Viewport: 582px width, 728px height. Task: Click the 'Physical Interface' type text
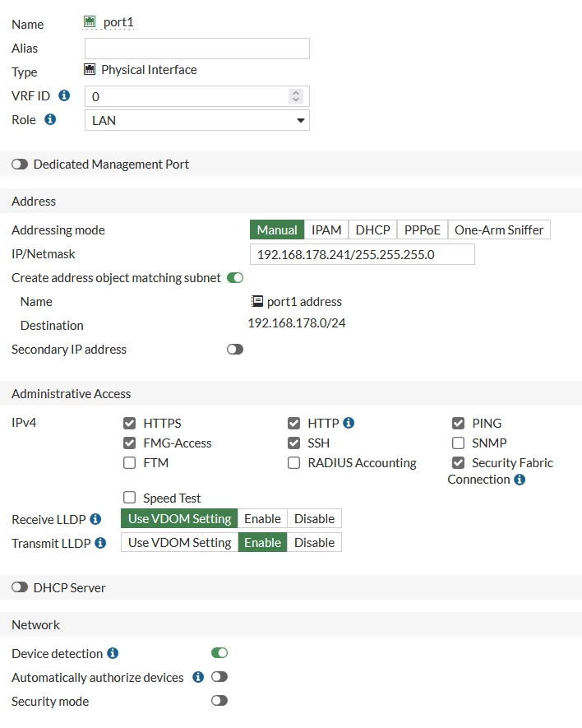[x=149, y=70]
